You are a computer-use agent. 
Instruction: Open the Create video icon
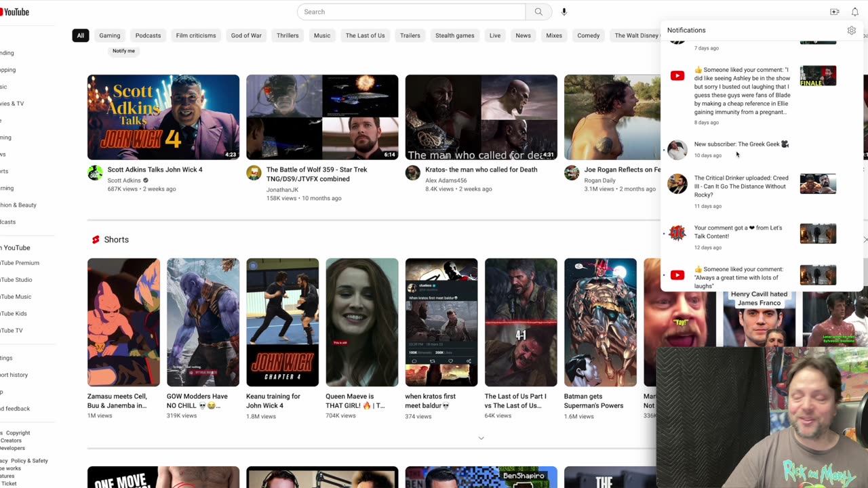tap(835, 12)
